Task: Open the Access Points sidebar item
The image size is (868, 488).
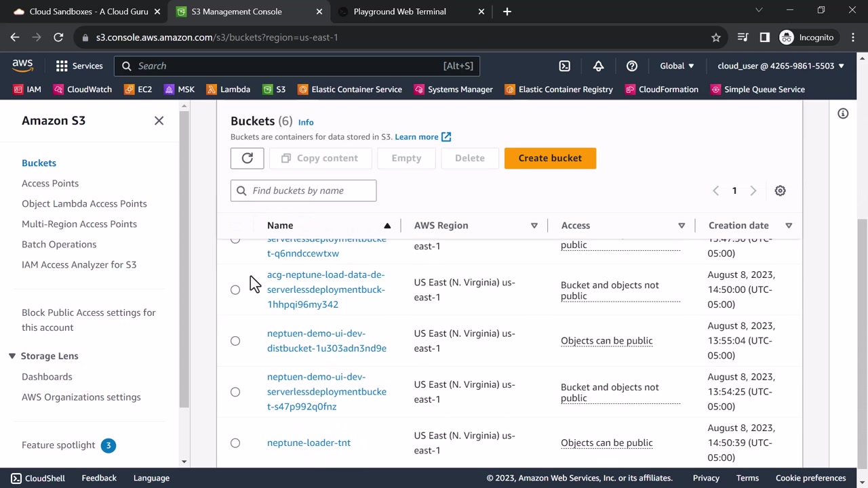Action: pos(50,183)
